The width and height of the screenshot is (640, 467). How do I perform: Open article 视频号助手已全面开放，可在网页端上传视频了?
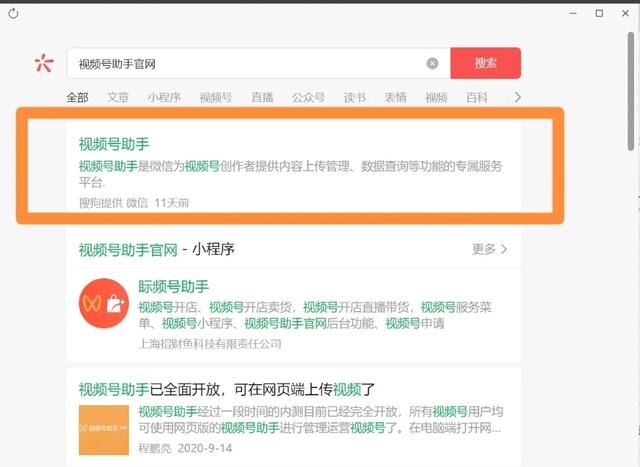[x=227, y=389]
